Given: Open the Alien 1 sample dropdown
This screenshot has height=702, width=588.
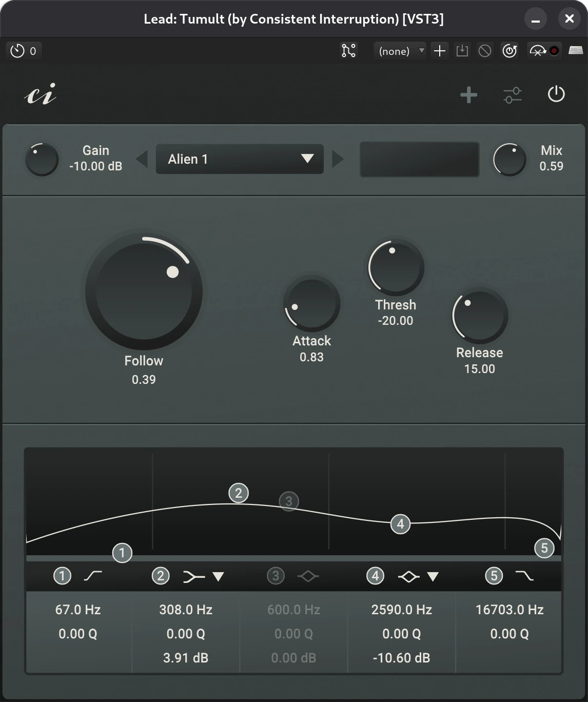Looking at the screenshot, I should [x=240, y=159].
